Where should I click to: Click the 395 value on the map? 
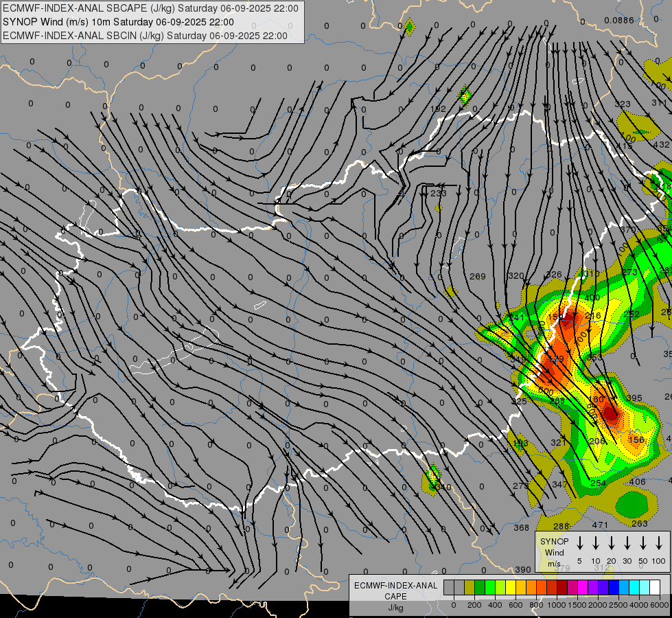coord(634,398)
